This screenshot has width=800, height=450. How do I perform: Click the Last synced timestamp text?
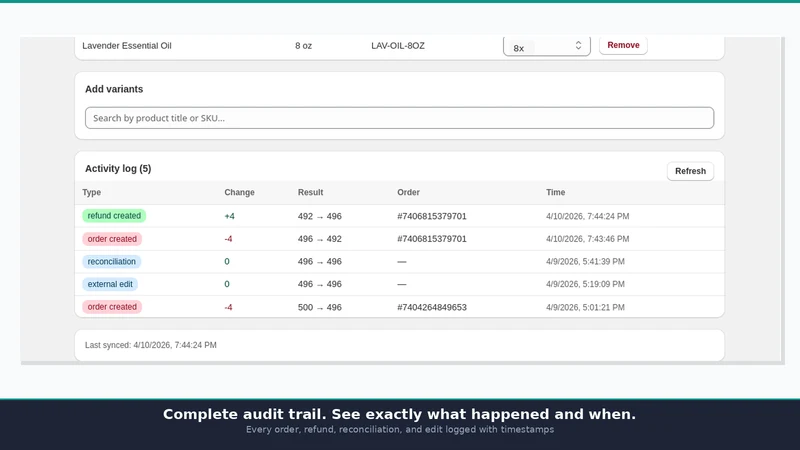click(x=151, y=345)
